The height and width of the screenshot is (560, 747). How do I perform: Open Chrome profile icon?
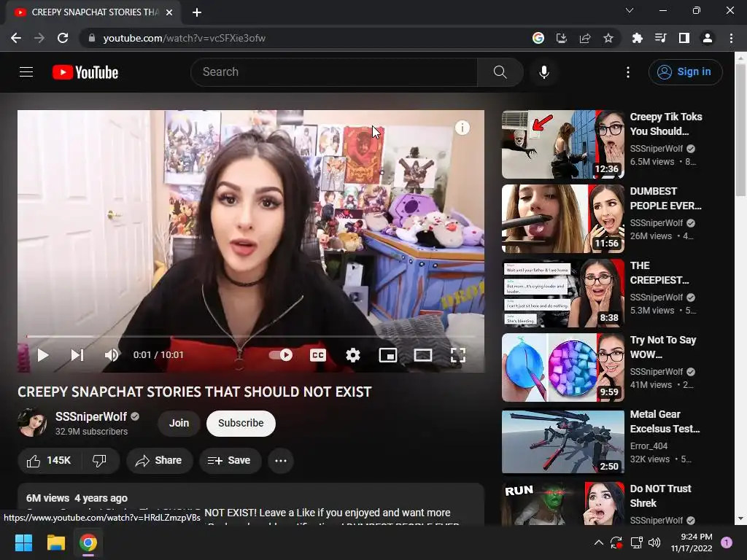[708, 38]
